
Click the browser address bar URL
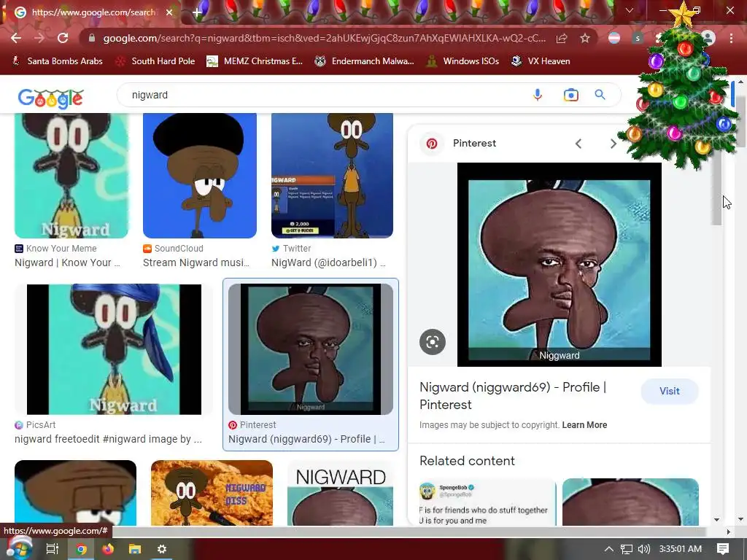click(324, 38)
